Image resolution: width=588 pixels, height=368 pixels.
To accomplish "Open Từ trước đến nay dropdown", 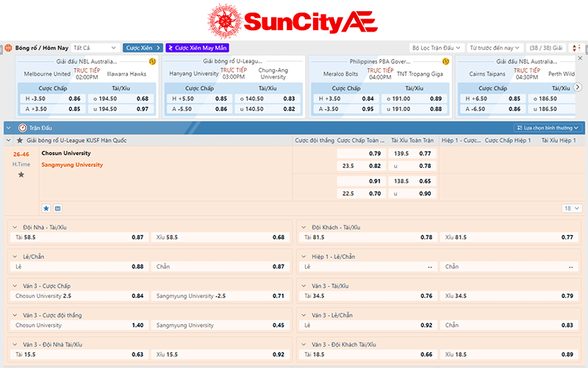I will point(495,48).
